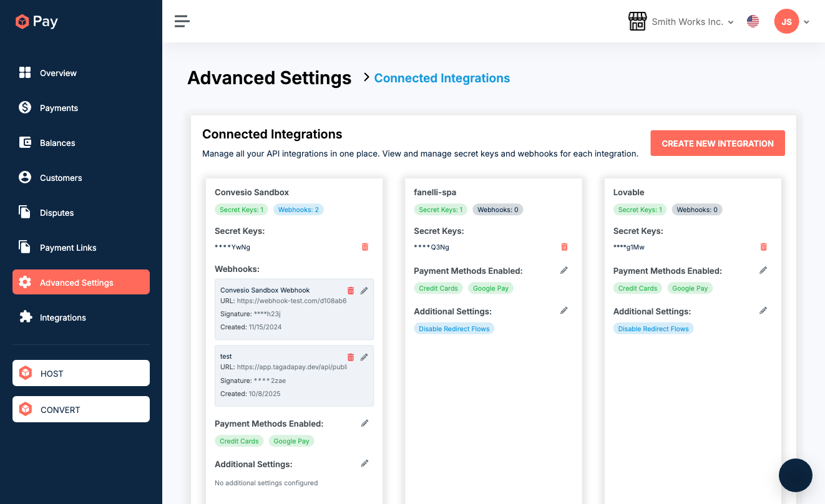Viewport: 825px width, 504px height.
Task: Click the Integrations puzzle piece icon
Action: click(25, 317)
